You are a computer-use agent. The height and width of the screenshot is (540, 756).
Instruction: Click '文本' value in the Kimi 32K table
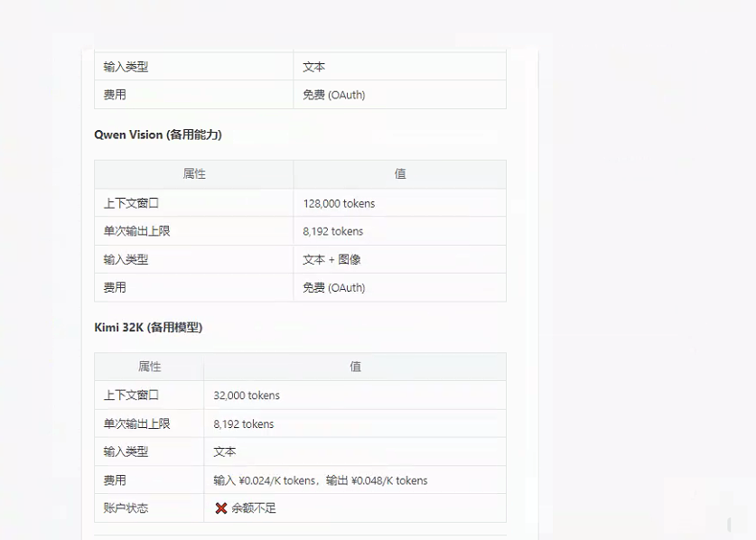(x=225, y=452)
